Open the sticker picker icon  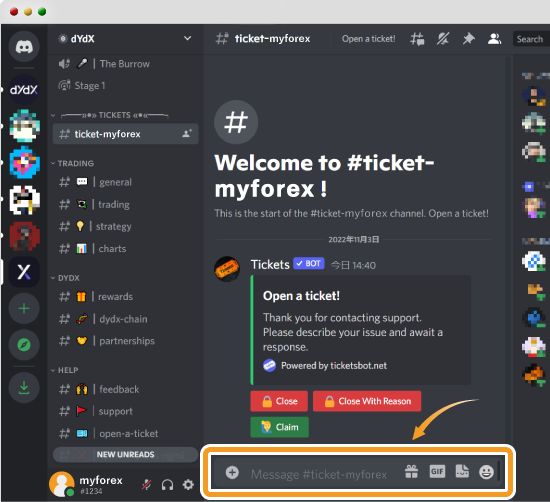click(x=462, y=471)
